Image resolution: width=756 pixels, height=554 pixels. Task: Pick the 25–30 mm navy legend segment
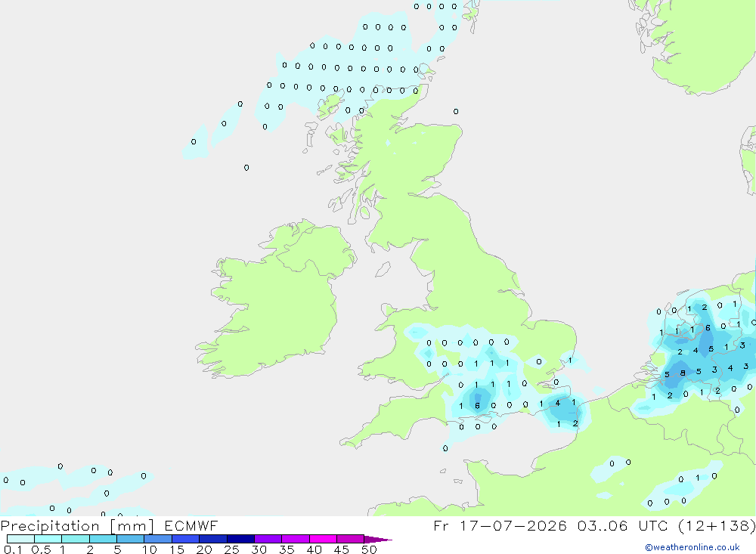tap(240, 539)
